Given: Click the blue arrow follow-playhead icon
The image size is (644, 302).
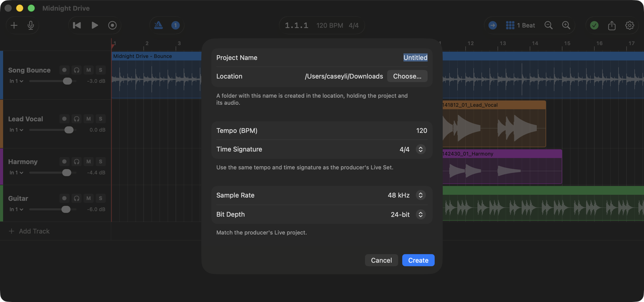Looking at the screenshot, I should pyautogui.click(x=493, y=25).
